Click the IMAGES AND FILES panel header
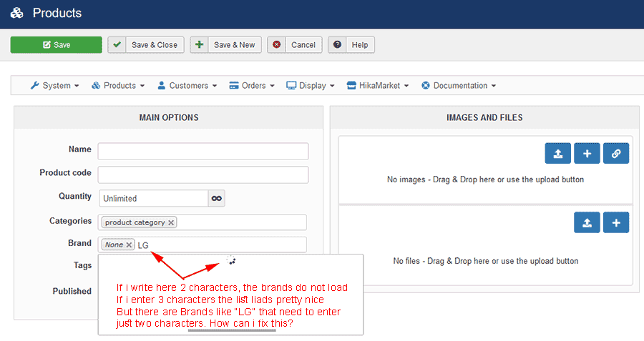Viewport: 644px width, 341px height. point(484,118)
